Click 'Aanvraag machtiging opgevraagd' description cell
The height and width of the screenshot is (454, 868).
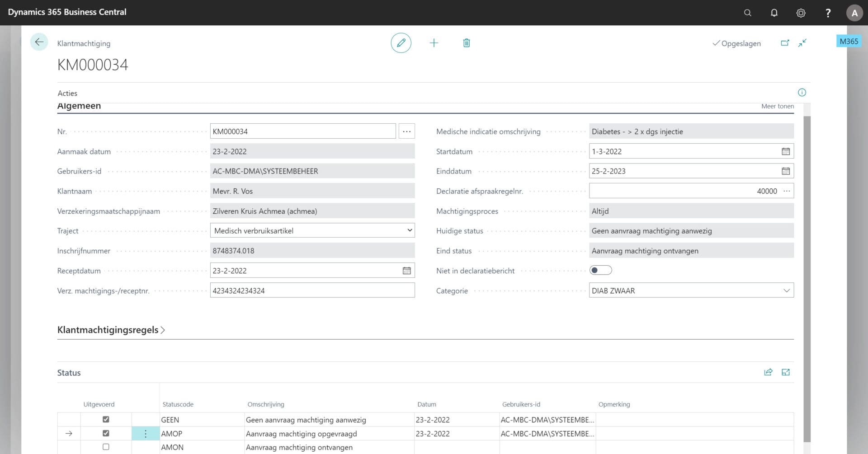(329, 434)
